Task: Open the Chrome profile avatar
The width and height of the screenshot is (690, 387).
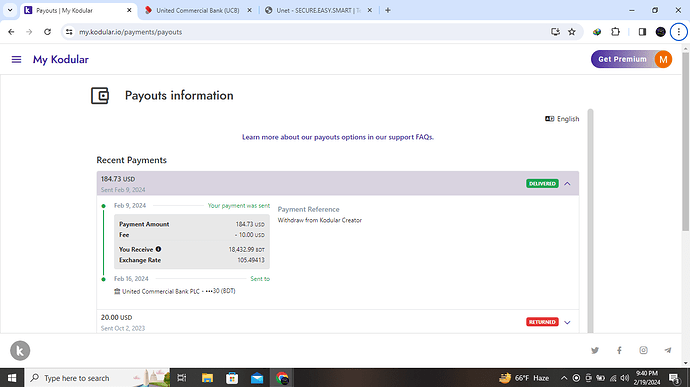Action: pos(661,32)
